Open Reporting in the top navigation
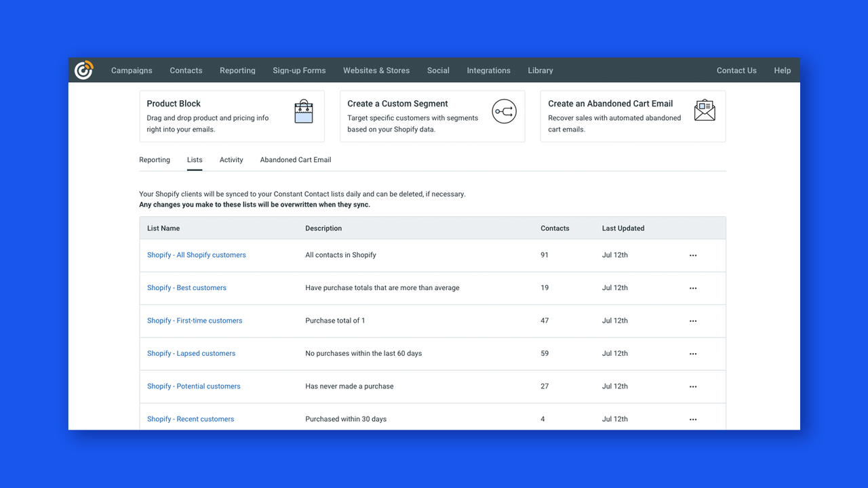Image resolution: width=868 pixels, height=488 pixels. (237, 70)
